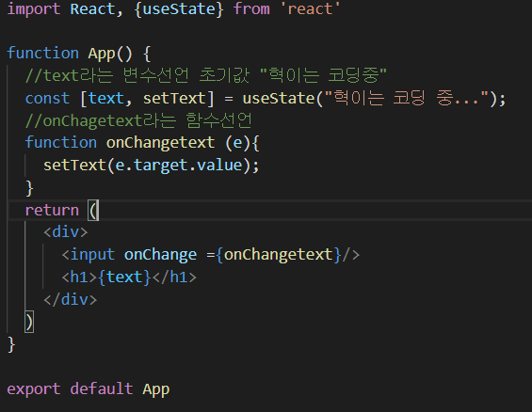Click the string "혁이는 코딩 중..." in useState
Viewport: 532px width, 412px height.
pyautogui.click(x=407, y=98)
